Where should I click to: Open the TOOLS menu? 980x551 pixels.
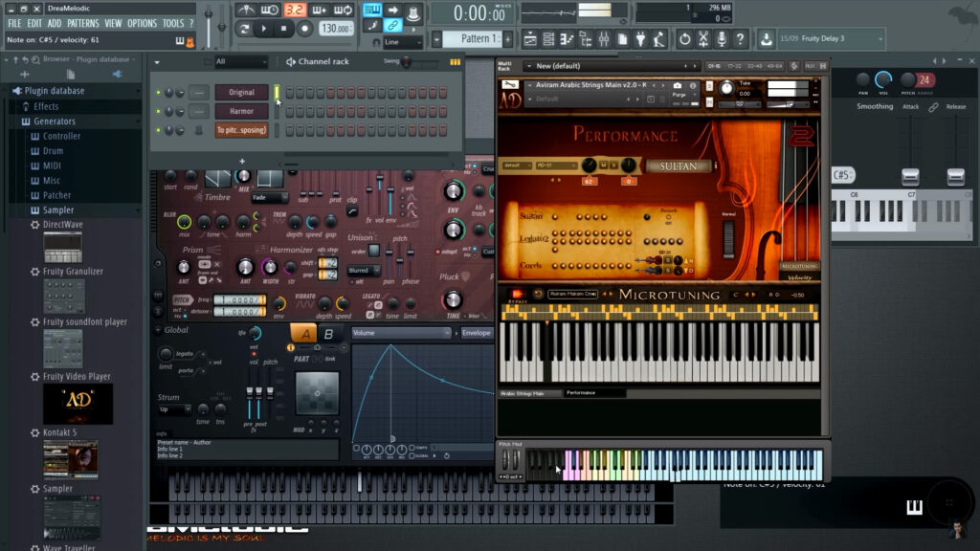coord(173,23)
